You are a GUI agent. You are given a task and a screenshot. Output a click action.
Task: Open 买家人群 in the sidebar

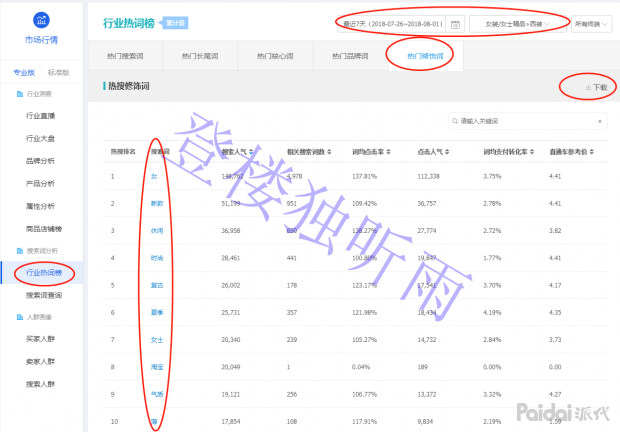pyautogui.click(x=40, y=339)
